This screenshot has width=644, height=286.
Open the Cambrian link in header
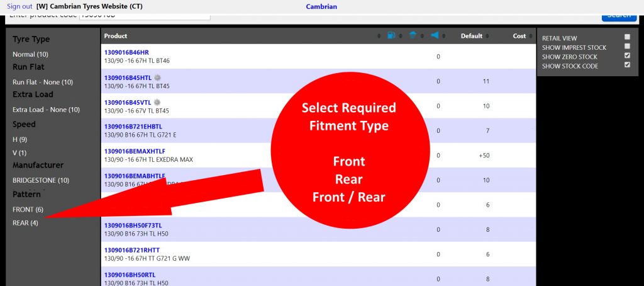tap(321, 6)
